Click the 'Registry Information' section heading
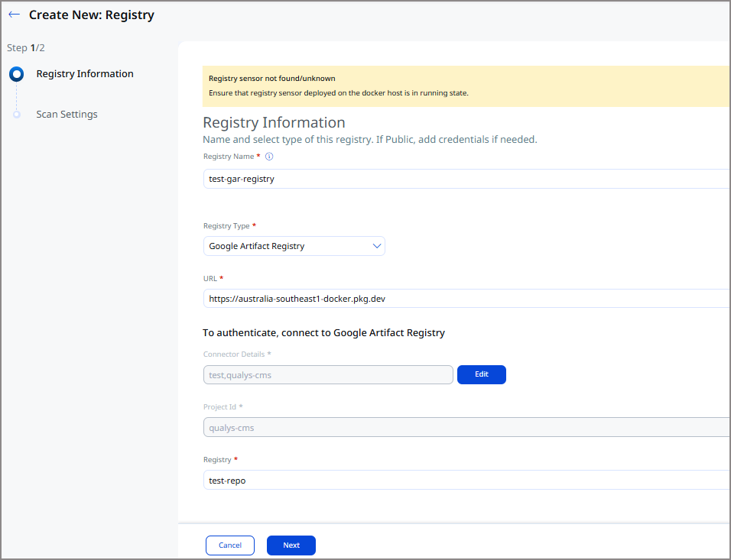 (x=274, y=122)
